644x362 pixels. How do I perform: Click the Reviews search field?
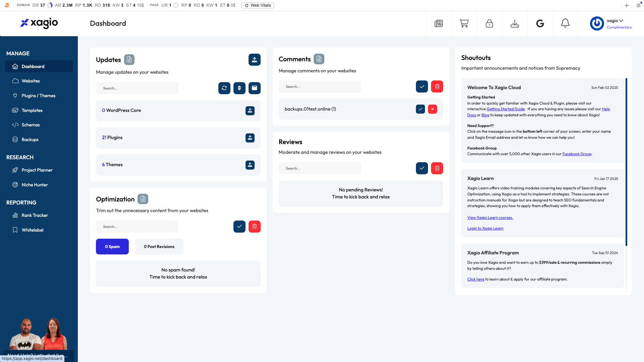[x=320, y=168]
